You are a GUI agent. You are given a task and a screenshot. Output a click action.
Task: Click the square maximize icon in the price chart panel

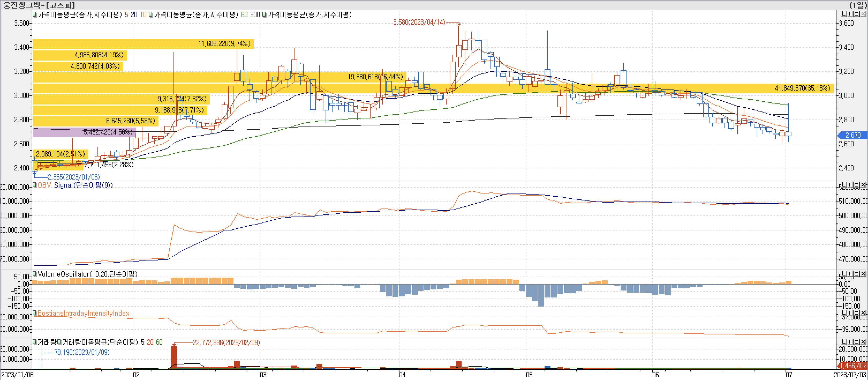pyautogui.click(x=856, y=14)
